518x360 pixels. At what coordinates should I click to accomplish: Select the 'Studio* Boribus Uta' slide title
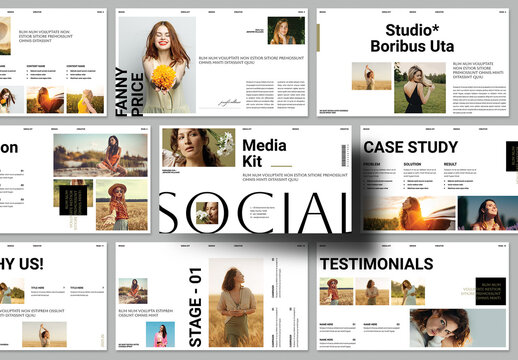pyautogui.click(x=412, y=38)
